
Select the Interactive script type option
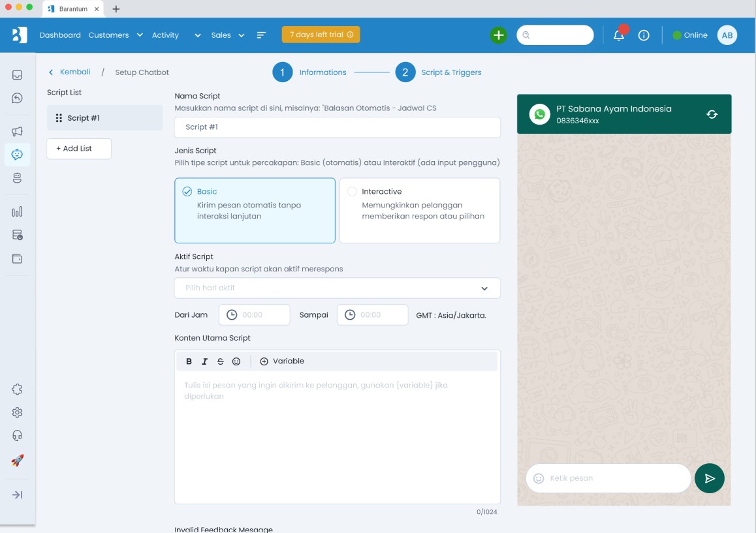[419, 210]
